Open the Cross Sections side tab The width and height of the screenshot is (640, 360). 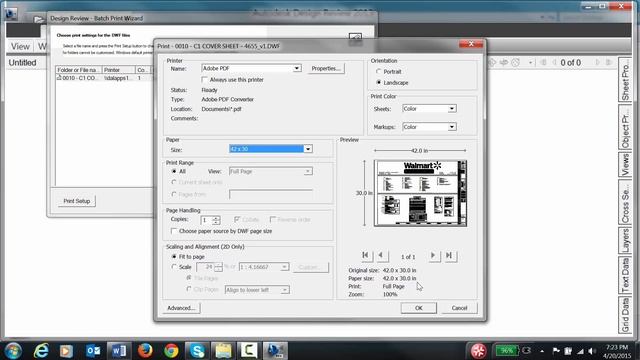point(625,202)
